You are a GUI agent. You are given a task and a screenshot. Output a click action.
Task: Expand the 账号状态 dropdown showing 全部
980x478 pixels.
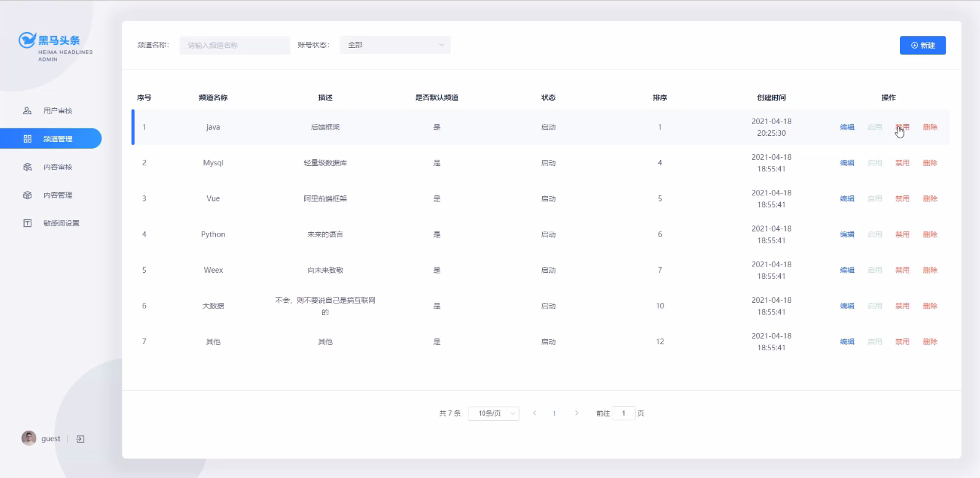click(395, 45)
